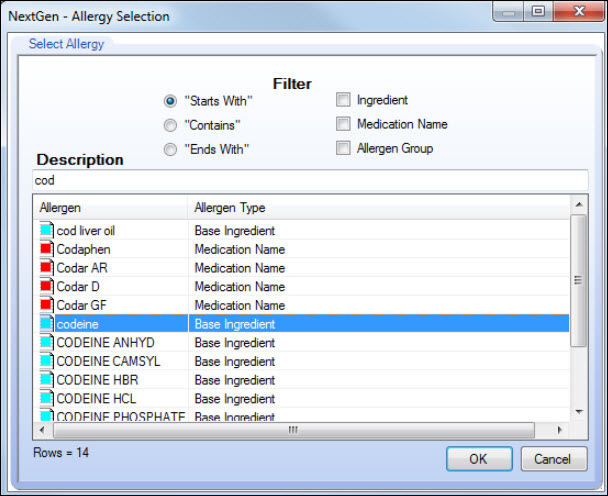
Task: Sort by the Allergen Type column header
Action: coord(379,207)
